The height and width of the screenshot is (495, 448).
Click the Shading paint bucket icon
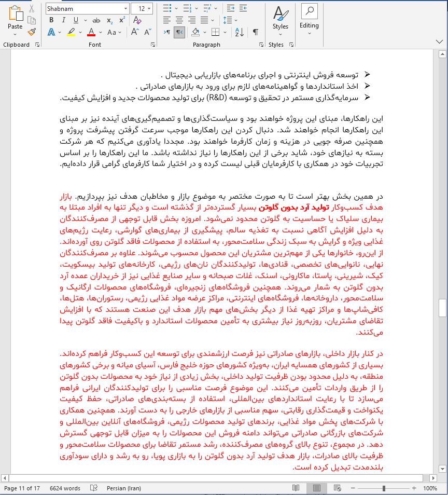click(x=195, y=32)
